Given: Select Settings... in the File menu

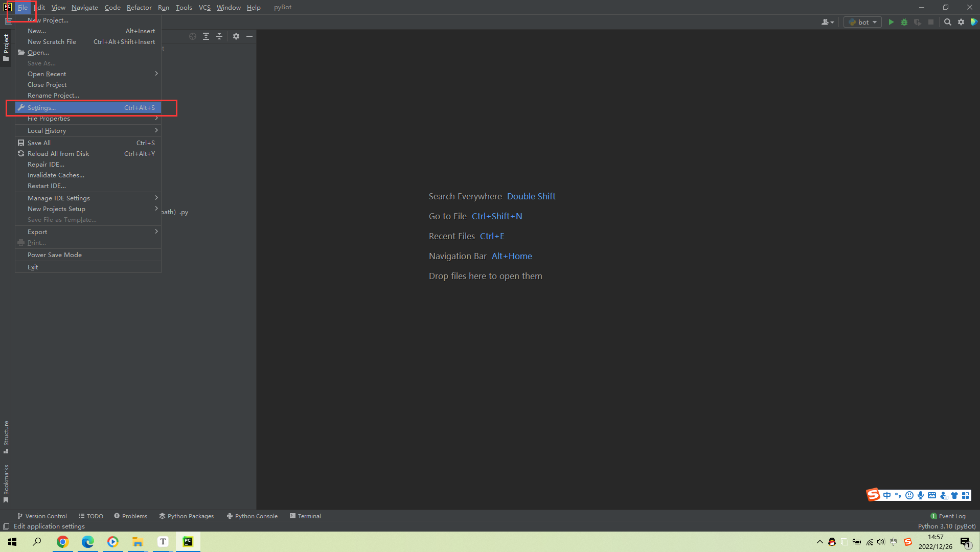Looking at the screenshot, I should coord(88,107).
